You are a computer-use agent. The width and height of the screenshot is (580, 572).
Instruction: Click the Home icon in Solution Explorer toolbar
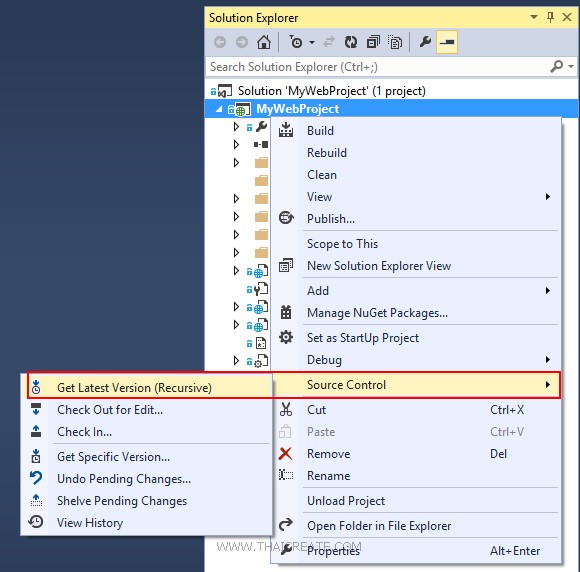point(264,42)
